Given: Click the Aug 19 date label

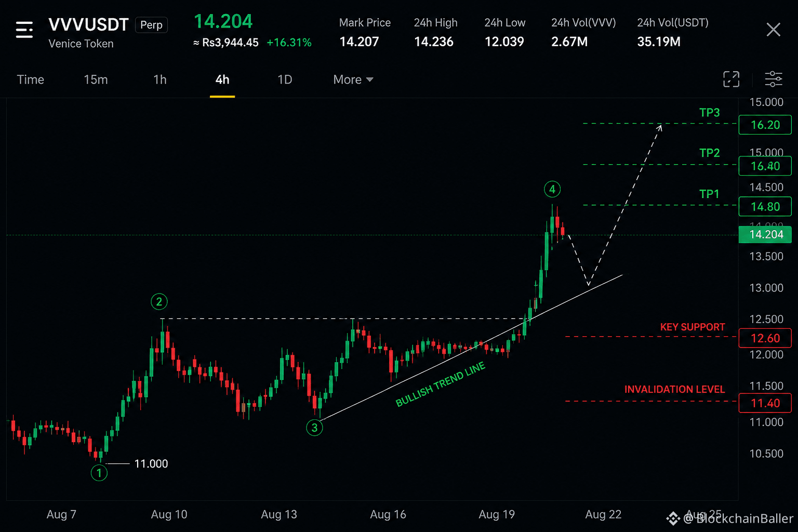Looking at the screenshot, I should coord(497,514).
